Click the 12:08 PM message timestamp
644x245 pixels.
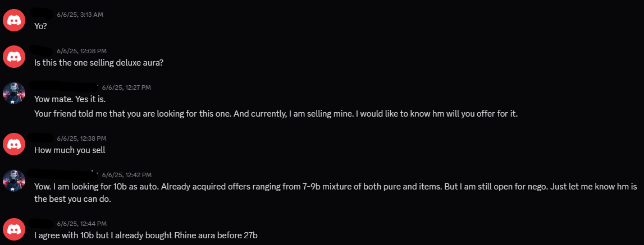coord(82,51)
